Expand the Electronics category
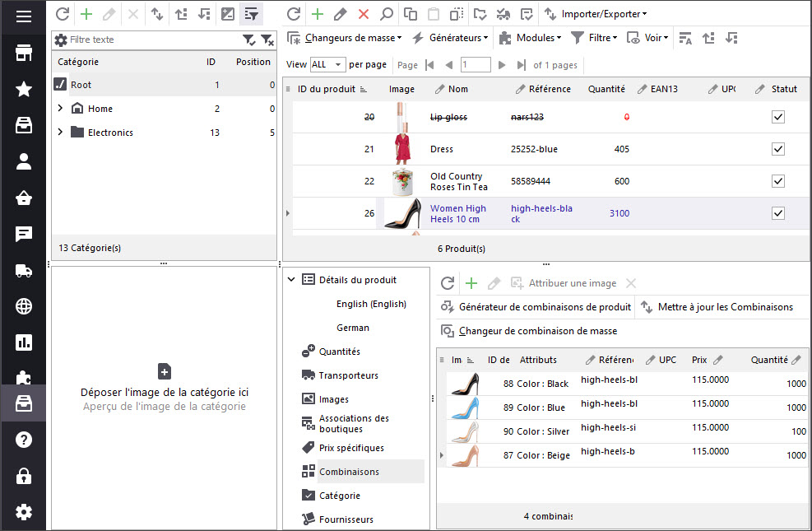Image resolution: width=812 pixels, height=531 pixels. 60,132
